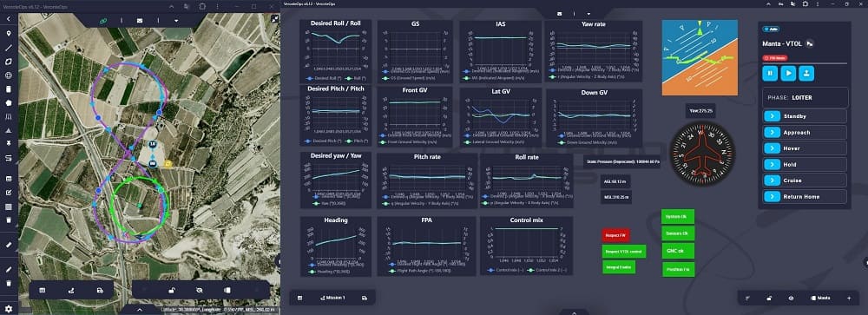Click the pause button in Manta panel
868x315 pixels.
[x=770, y=73]
